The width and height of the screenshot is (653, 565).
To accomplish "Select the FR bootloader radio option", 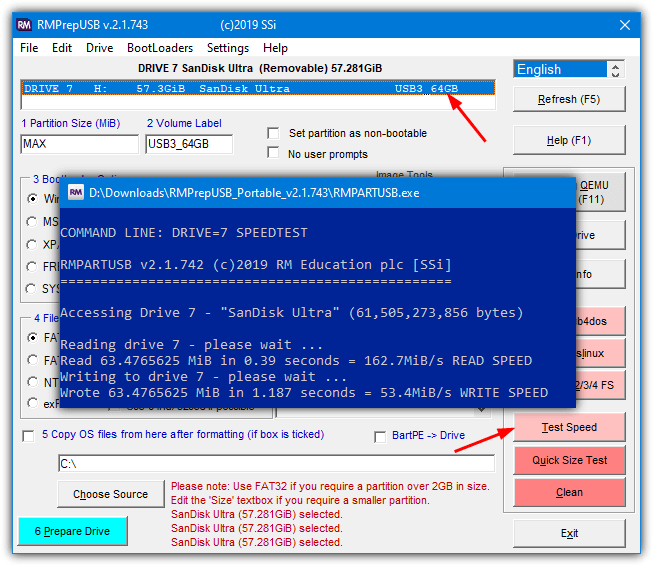I will point(32,266).
